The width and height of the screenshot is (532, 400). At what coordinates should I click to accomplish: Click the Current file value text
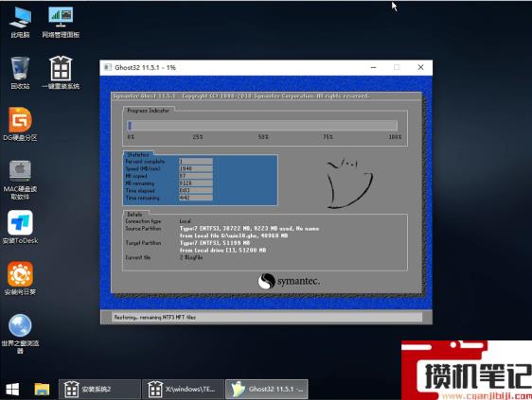pyautogui.click(x=191, y=257)
